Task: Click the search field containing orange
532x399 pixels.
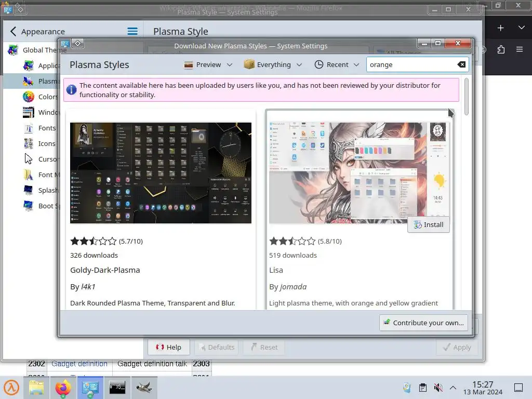Action: (417, 64)
